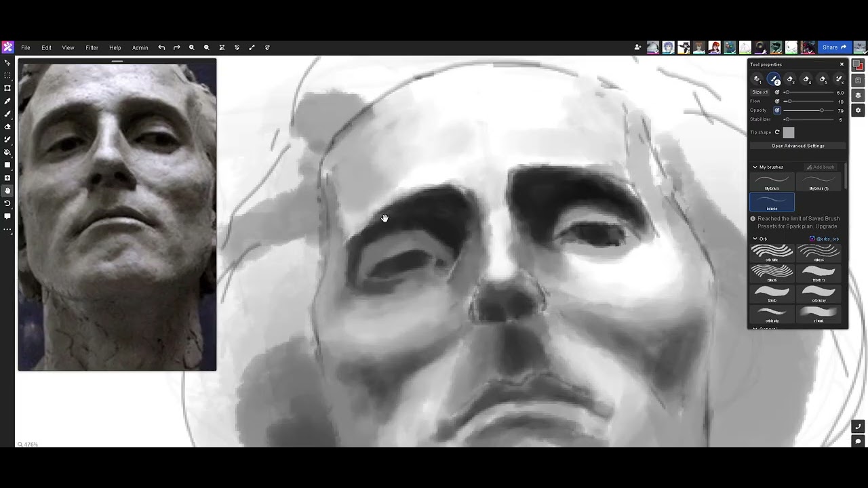Select eraser slot 5 in Tool properties
This screenshot has width=868, height=488.
(x=823, y=80)
